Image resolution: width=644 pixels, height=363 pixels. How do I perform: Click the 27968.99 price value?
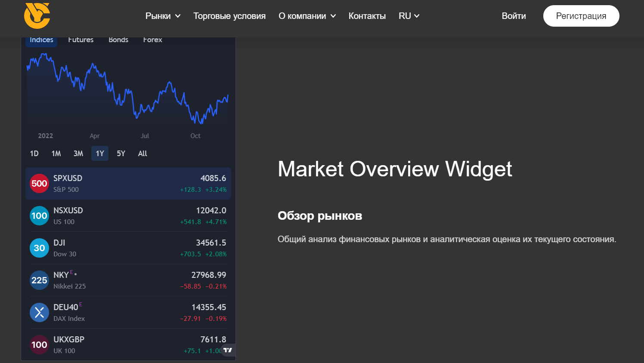tap(209, 275)
